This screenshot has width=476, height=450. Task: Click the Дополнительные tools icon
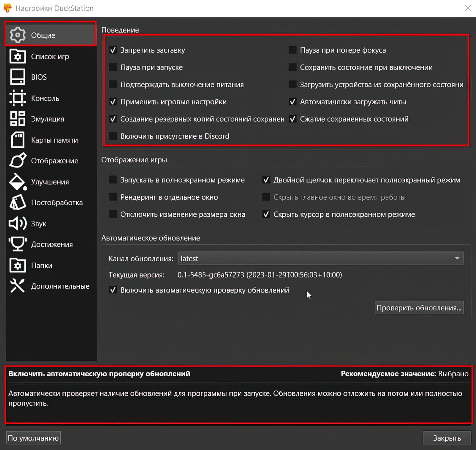coord(18,286)
